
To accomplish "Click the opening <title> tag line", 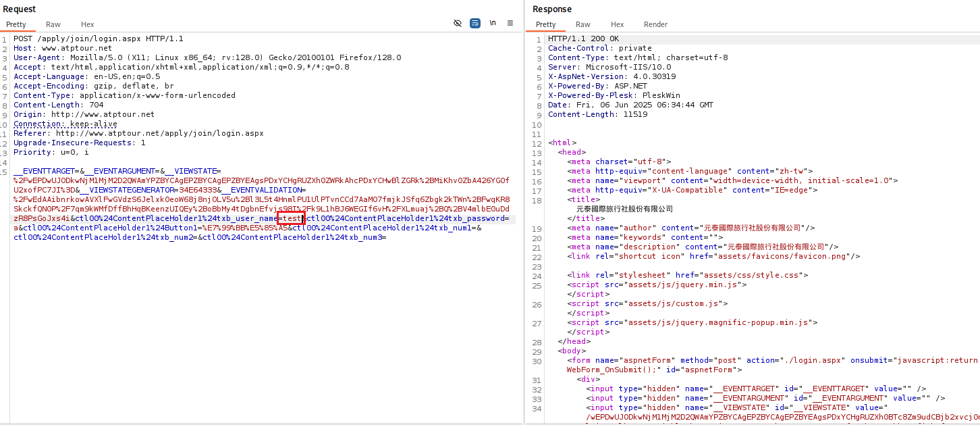I will click(583, 199).
